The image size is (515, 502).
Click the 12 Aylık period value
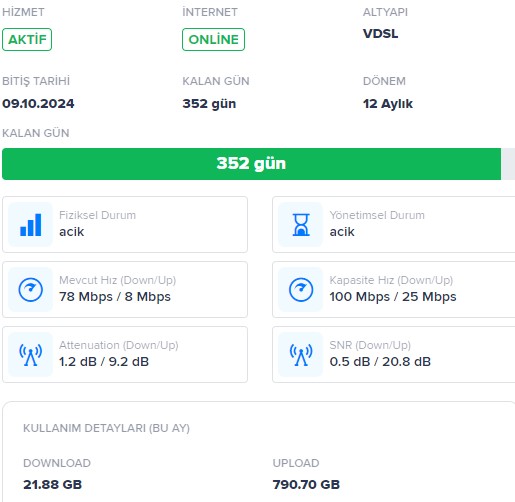(x=388, y=104)
